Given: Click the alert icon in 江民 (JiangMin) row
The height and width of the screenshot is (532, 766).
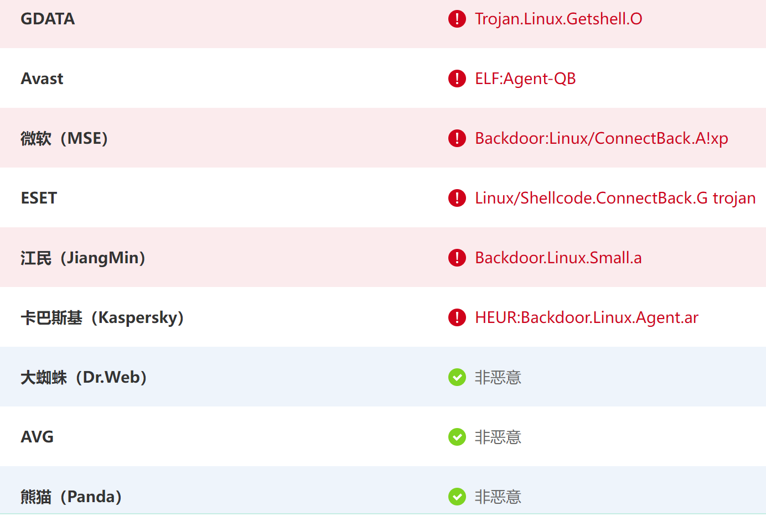Looking at the screenshot, I should click(457, 258).
